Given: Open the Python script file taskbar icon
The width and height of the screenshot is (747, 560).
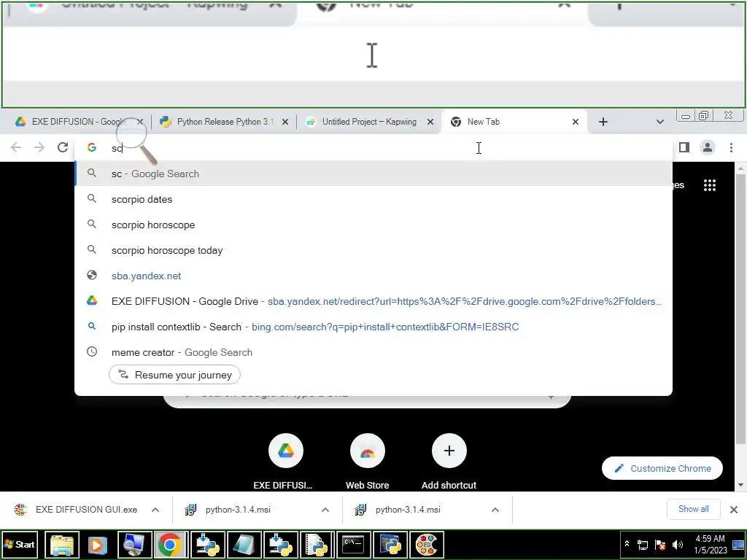Looking at the screenshot, I should [317, 544].
